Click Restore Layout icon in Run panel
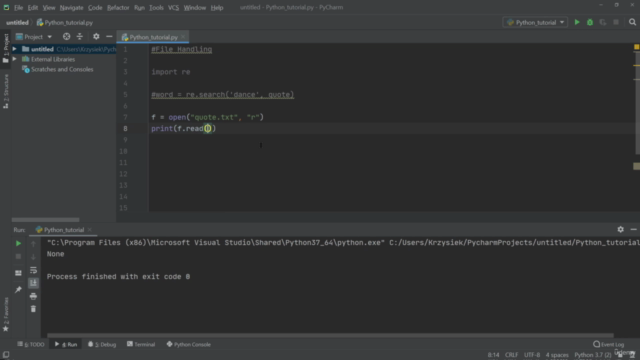 tap(18, 273)
